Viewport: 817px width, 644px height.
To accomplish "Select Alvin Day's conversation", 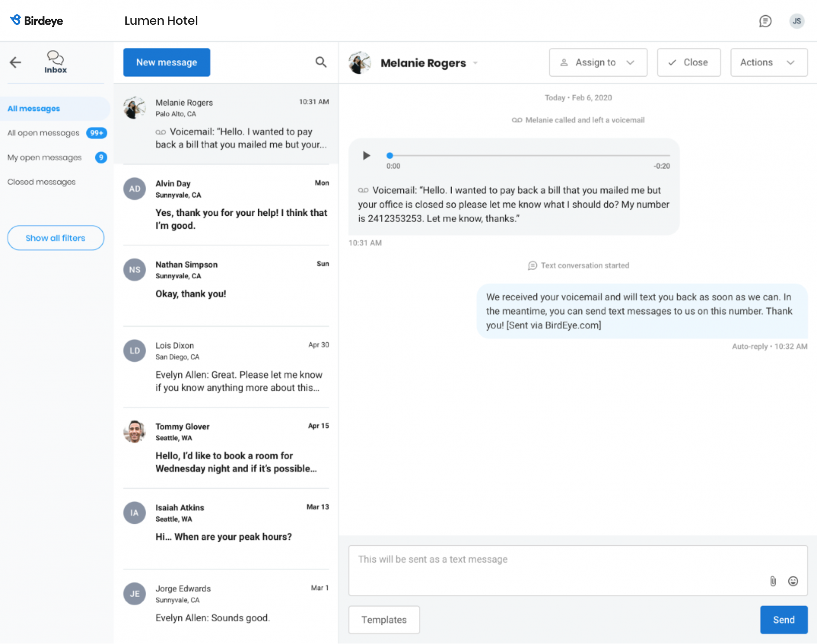I will click(226, 204).
